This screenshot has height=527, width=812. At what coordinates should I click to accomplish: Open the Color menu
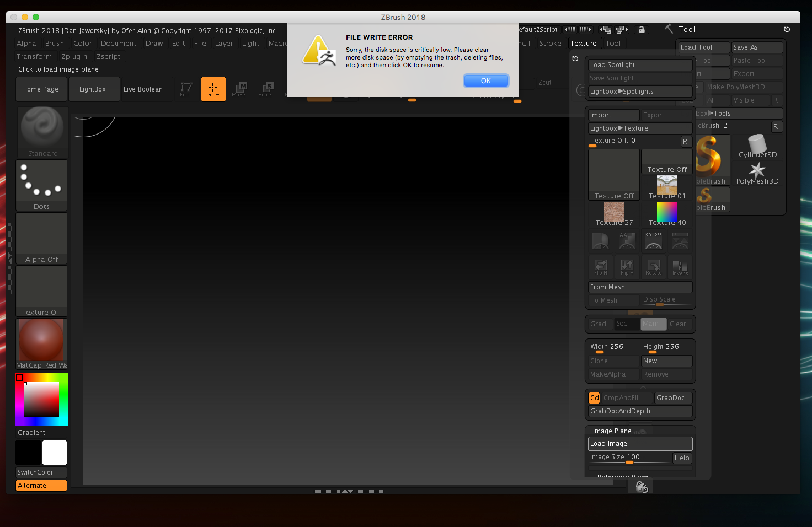[x=83, y=44]
